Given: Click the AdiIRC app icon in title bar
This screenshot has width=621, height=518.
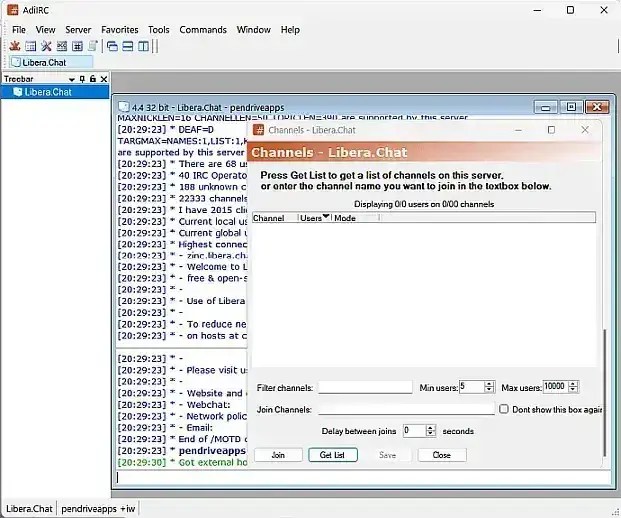Looking at the screenshot, I should [x=13, y=10].
